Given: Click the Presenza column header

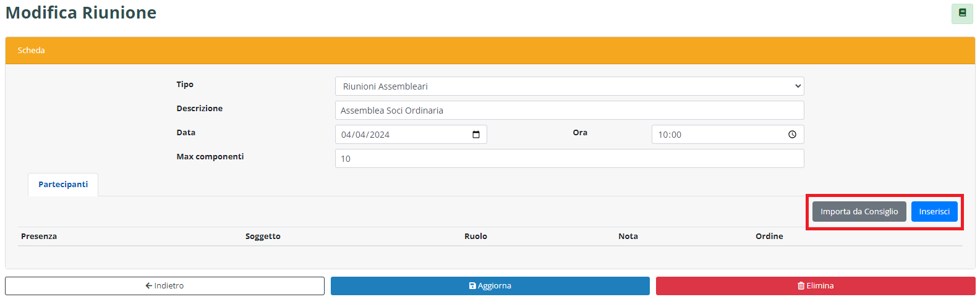Looking at the screenshot, I should pos(39,237).
